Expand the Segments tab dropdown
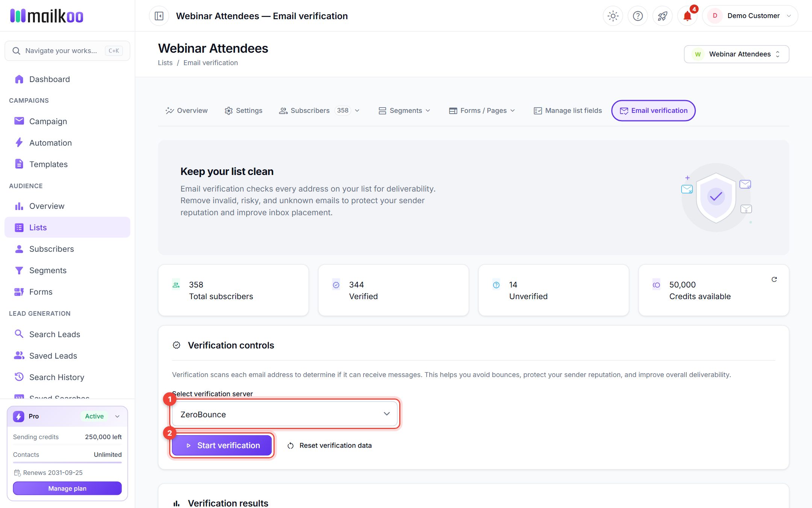 point(428,111)
